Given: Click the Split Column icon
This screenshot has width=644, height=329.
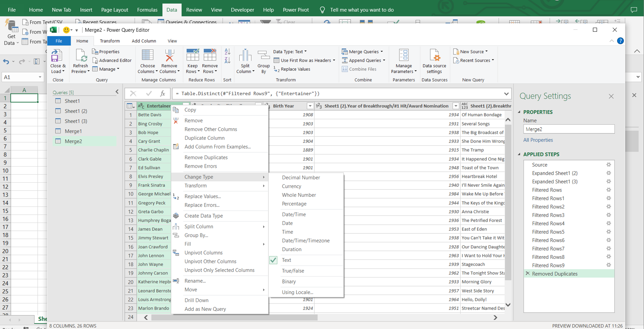Looking at the screenshot, I should coord(245,55).
